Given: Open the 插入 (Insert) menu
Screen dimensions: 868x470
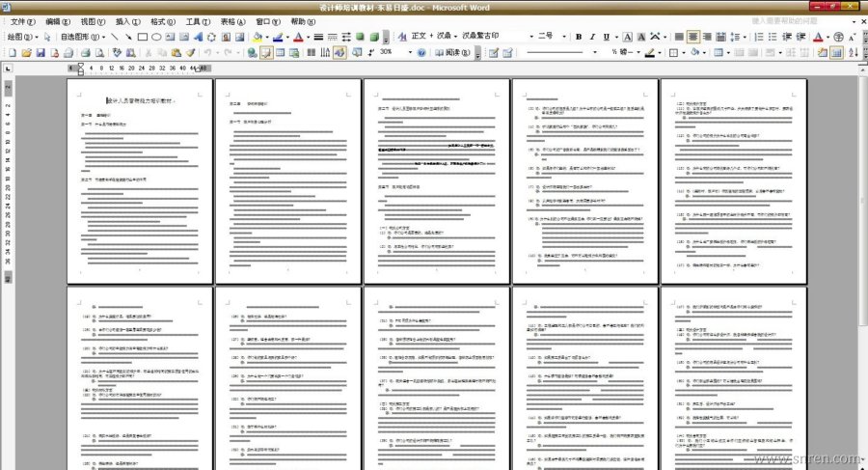Looking at the screenshot, I should coord(128,21).
